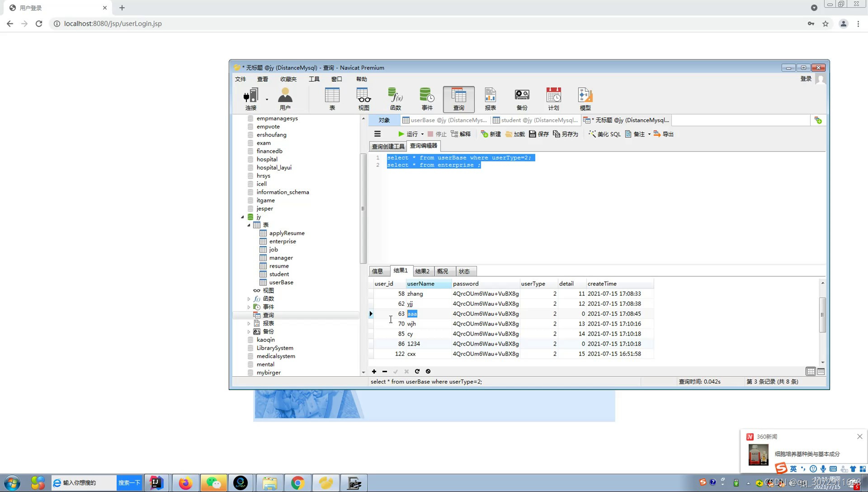
Task: Open the hamburger menu in query toolbar
Action: [x=377, y=134]
